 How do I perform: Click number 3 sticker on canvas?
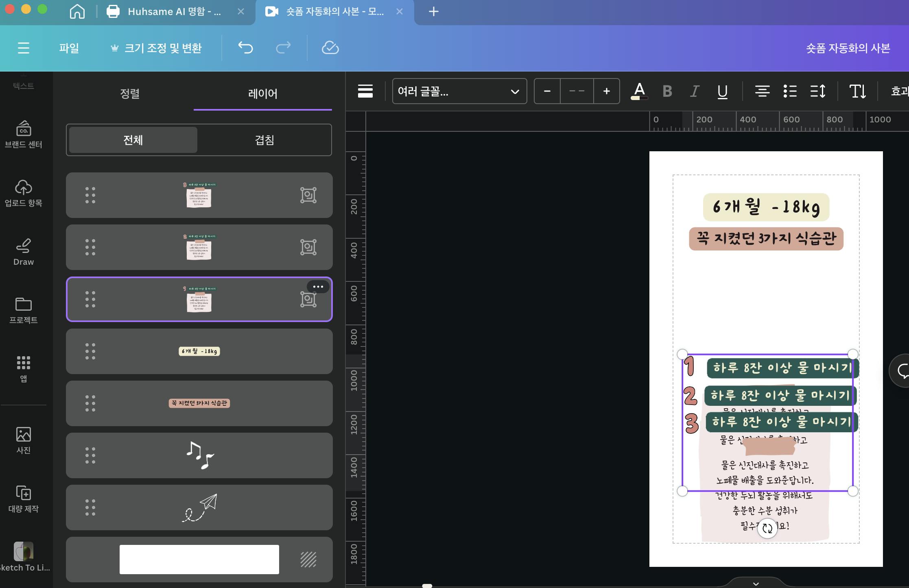tap(692, 423)
